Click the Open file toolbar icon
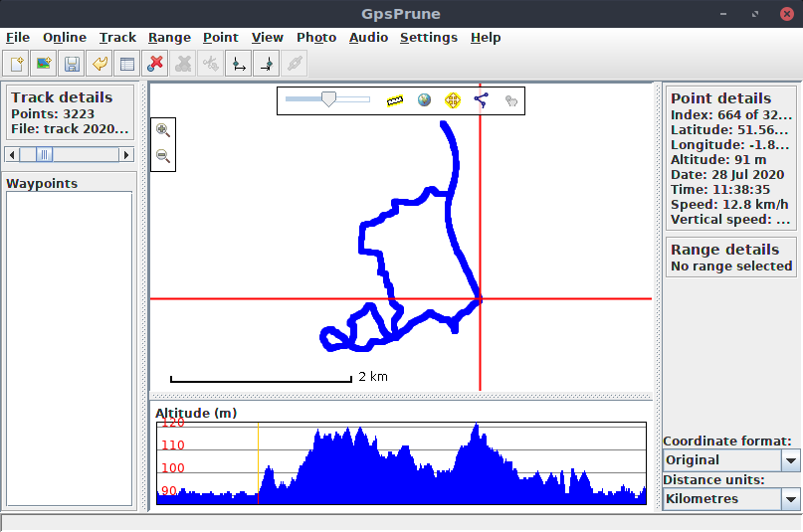 coord(16,65)
